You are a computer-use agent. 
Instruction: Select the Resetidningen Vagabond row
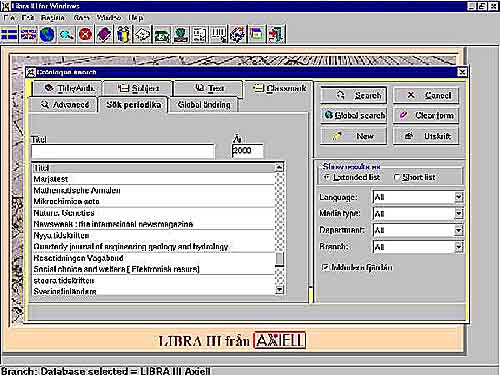click(x=154, y=258)
